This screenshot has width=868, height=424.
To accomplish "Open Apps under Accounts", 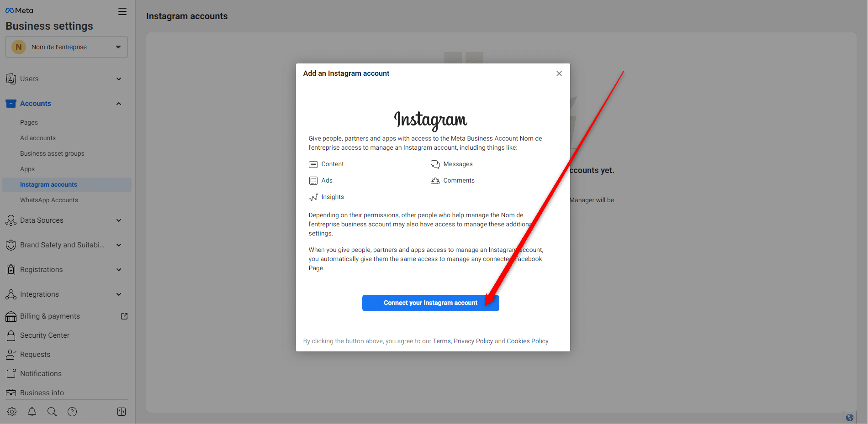I will point(27,169).
